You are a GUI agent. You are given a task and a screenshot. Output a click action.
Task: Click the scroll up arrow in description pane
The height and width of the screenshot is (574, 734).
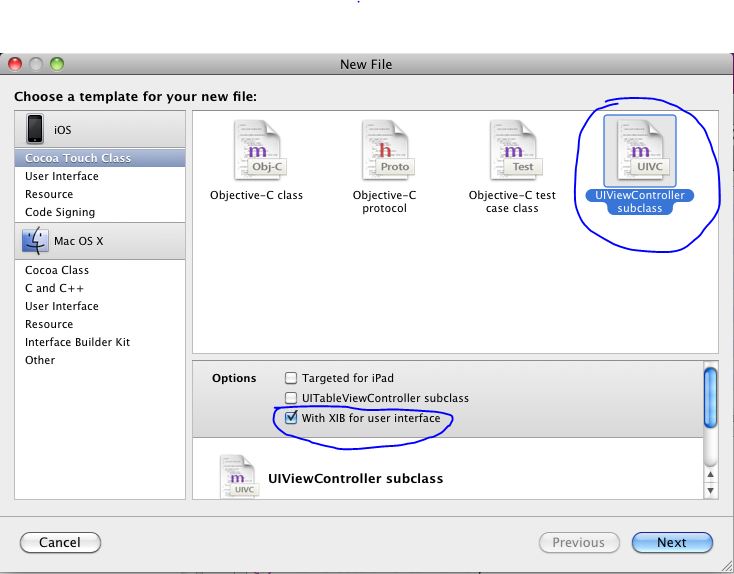(x=711, y=474)
